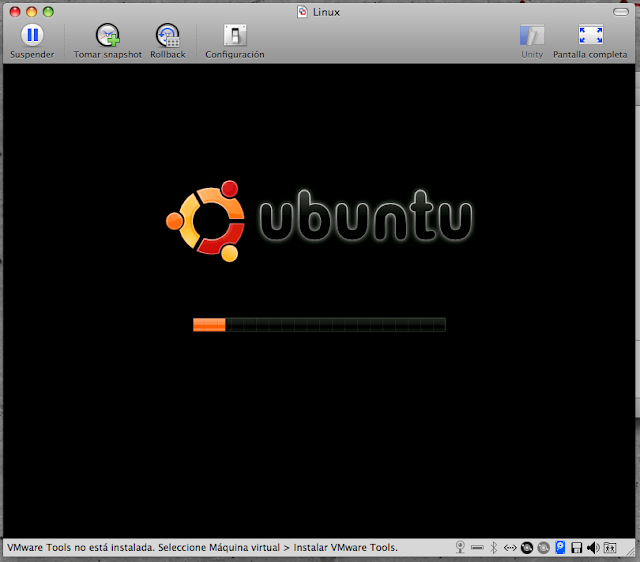Click the Rollback toolbar icon
Screen dimensions: 640x562
tap(168, 35)
